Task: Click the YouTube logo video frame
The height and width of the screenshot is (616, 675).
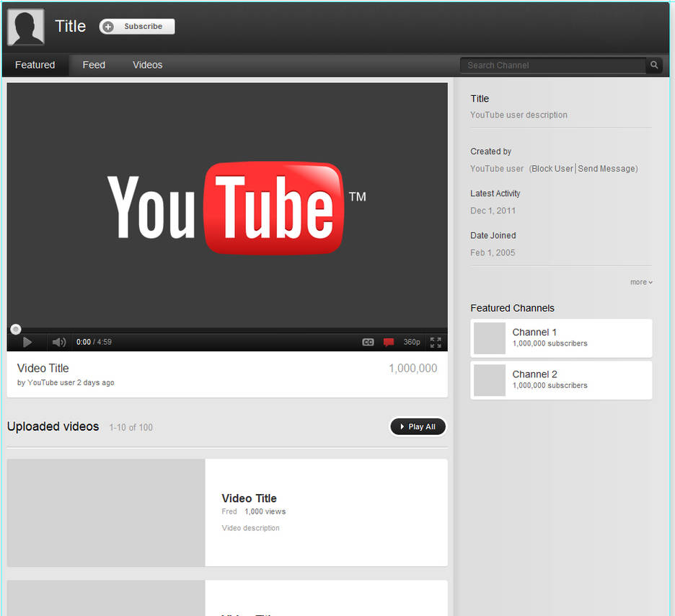Action: pos(227,206)
